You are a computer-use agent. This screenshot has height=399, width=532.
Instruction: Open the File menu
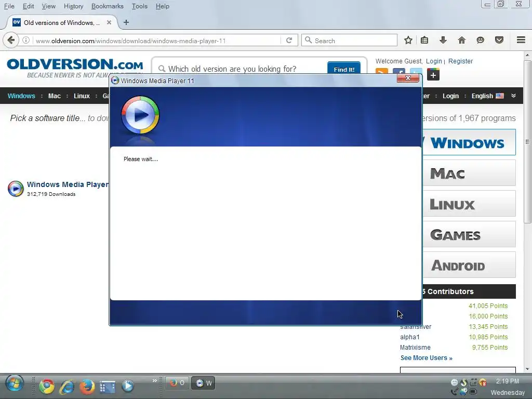pos(9,6)
